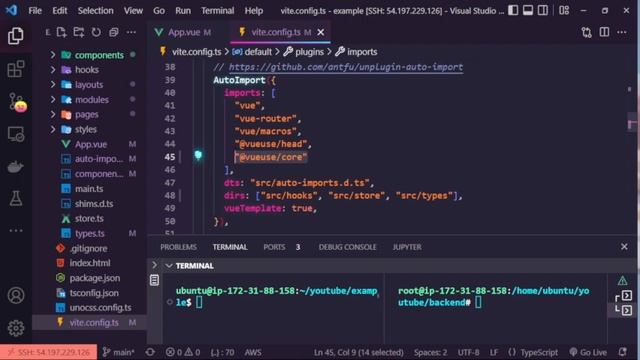Close the bottom panel
Viewport: 640px width, 360px height.
click(624, 247)
